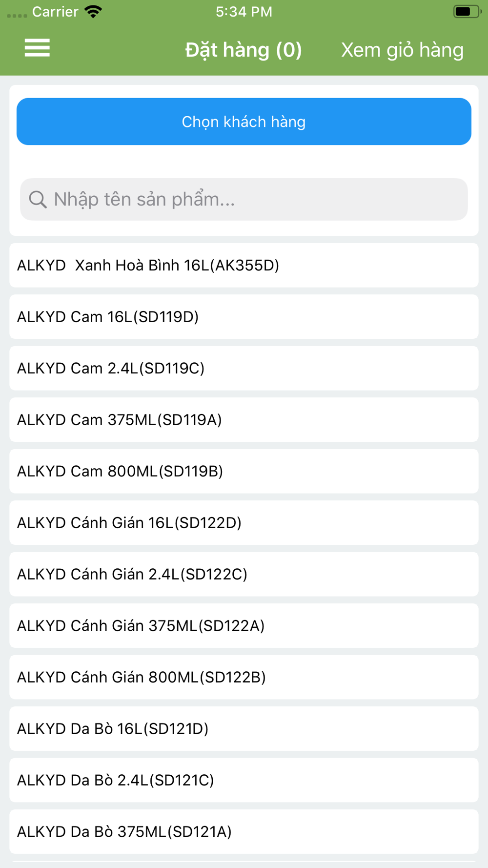Pick ALKYD Cam 375ML(SD119A) item
Image resolution: width=488 pixels, height=868 pixels.
coord(244,420)
